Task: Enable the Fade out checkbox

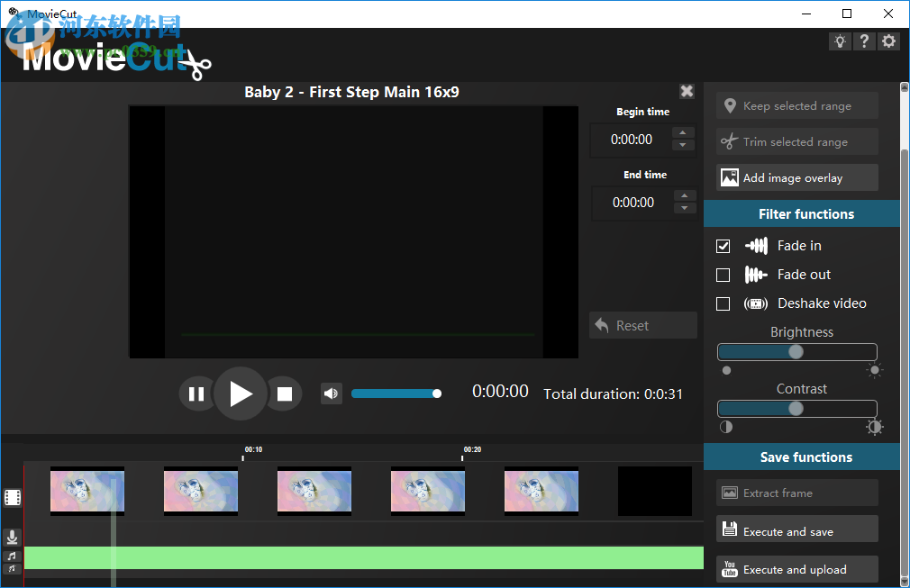Action: pyautogui.click(x=723, y=275)
